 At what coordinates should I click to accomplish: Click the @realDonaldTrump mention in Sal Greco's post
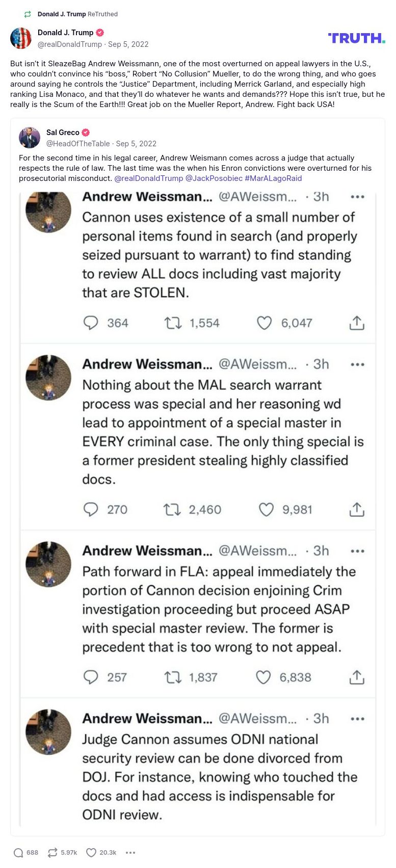click(148, 178)
